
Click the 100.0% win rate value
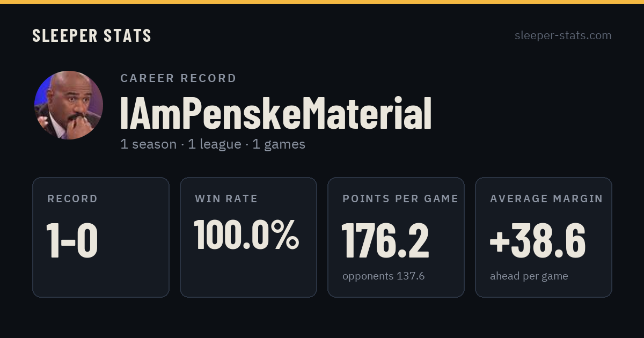(246, 234)
